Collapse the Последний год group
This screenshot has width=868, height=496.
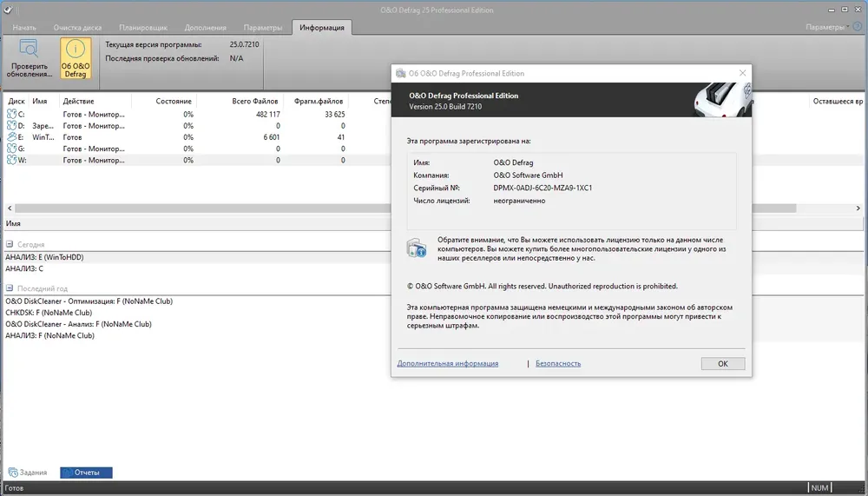coord(10,288)
